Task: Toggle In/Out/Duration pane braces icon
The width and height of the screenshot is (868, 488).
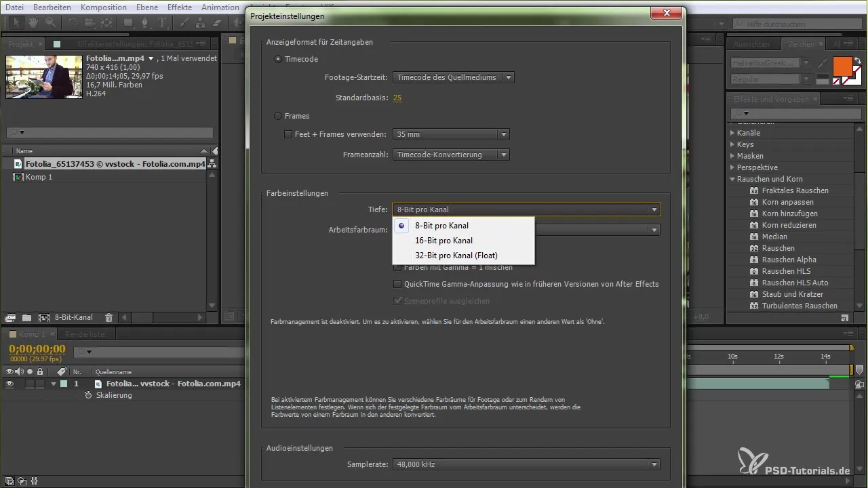Action: pyautogui.click(x=33, y=481)
